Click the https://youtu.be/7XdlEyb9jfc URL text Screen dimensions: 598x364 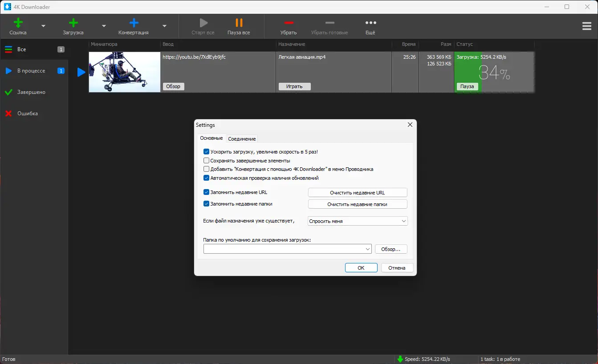coord(194,57)
